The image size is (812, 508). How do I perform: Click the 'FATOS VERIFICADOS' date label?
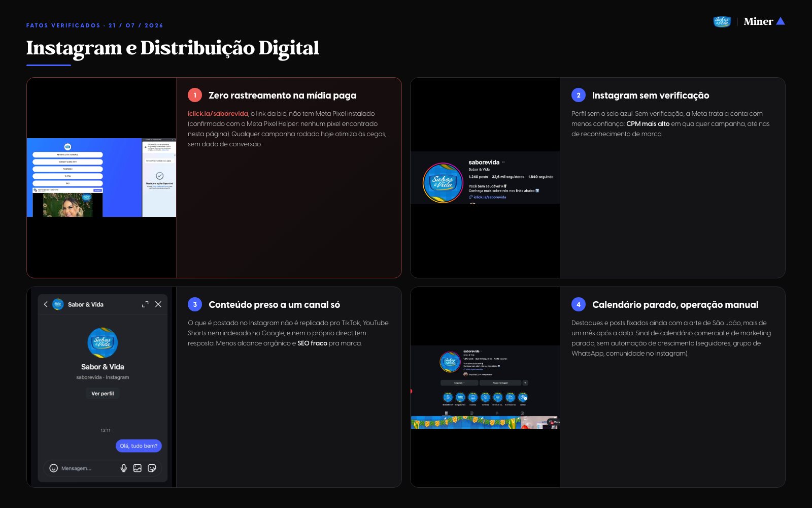click(x=95, y=25)
